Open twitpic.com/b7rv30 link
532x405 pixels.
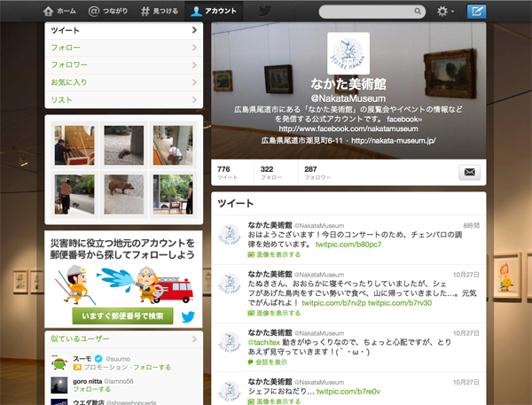(x=400, y=303)
